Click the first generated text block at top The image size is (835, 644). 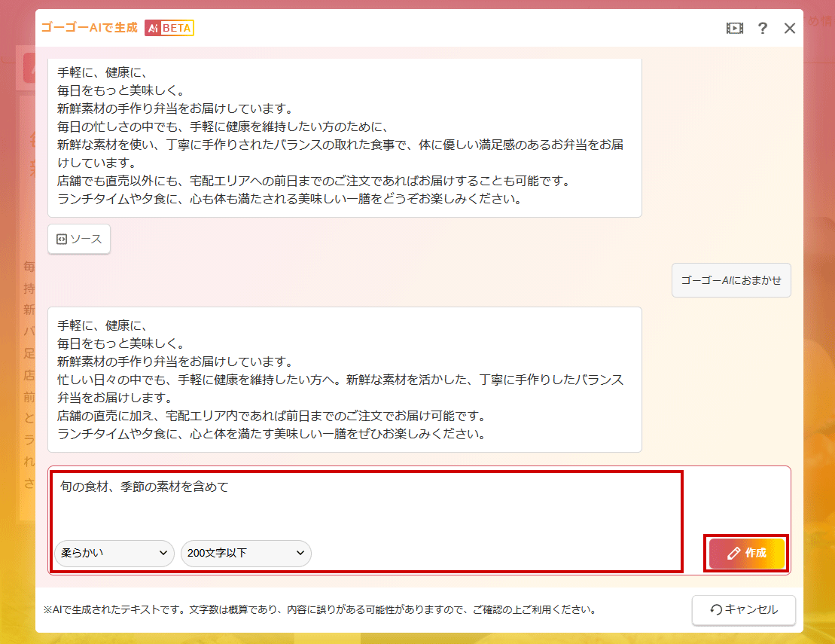coord(345,136)
